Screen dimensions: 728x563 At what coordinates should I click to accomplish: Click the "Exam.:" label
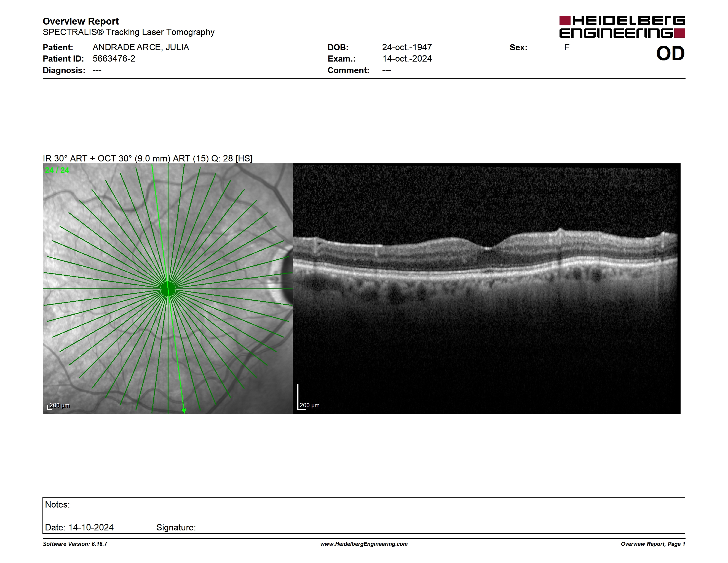[342, 59]
